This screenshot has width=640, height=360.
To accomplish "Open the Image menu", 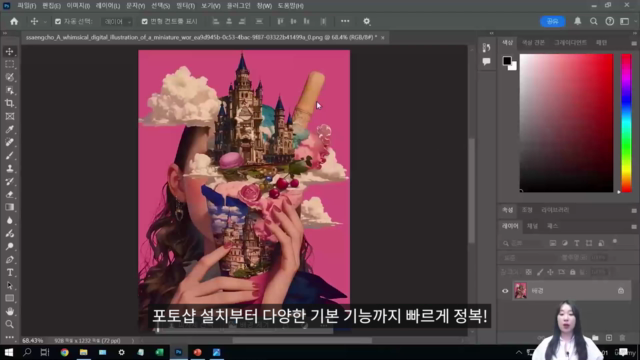I will coord(78,6).
